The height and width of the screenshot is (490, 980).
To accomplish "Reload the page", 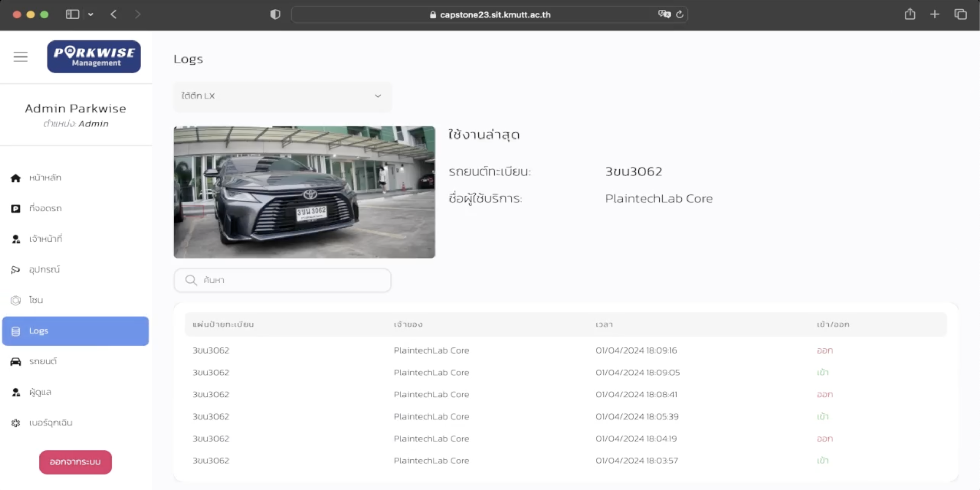I will tap(679, 14).
